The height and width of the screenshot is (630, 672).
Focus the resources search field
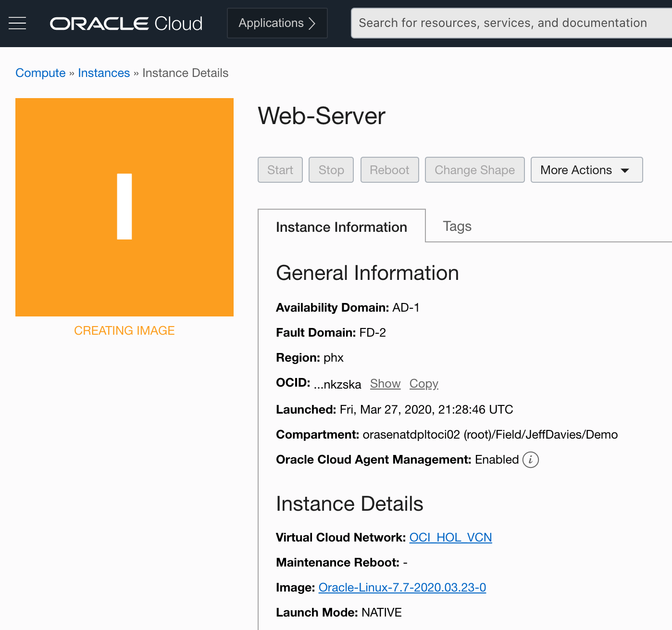511,23
